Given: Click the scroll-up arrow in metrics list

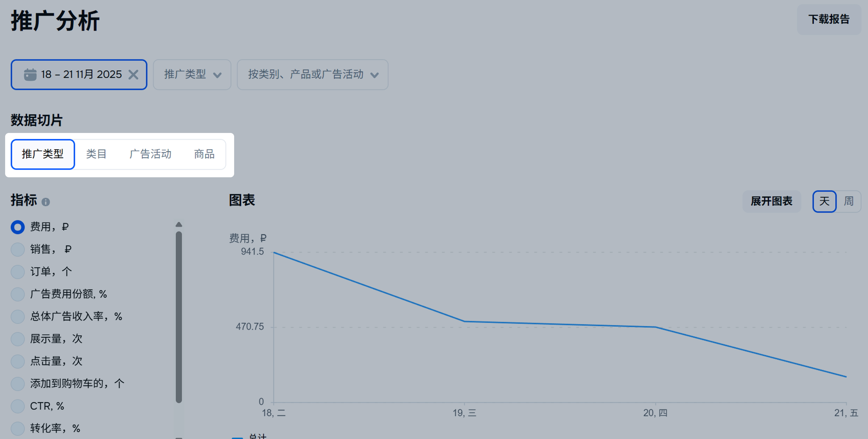Looking at the screenshot, I should point(179,224).
